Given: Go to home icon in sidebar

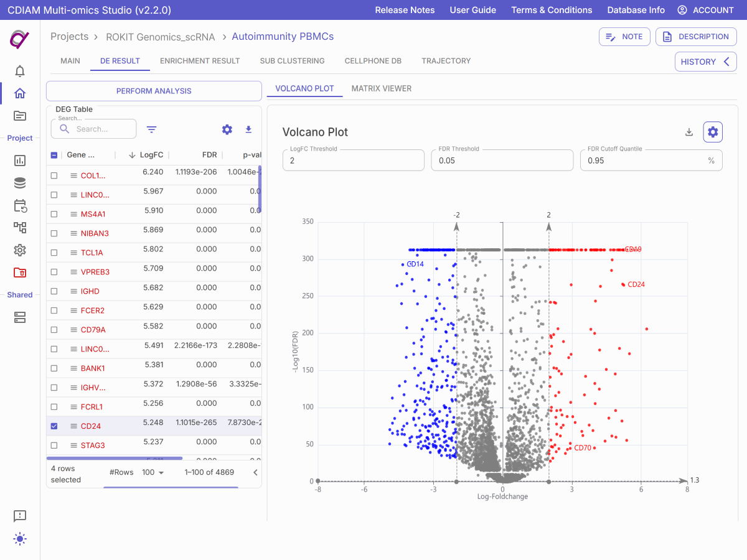Looking at the screenshot, I should [20, 93].
